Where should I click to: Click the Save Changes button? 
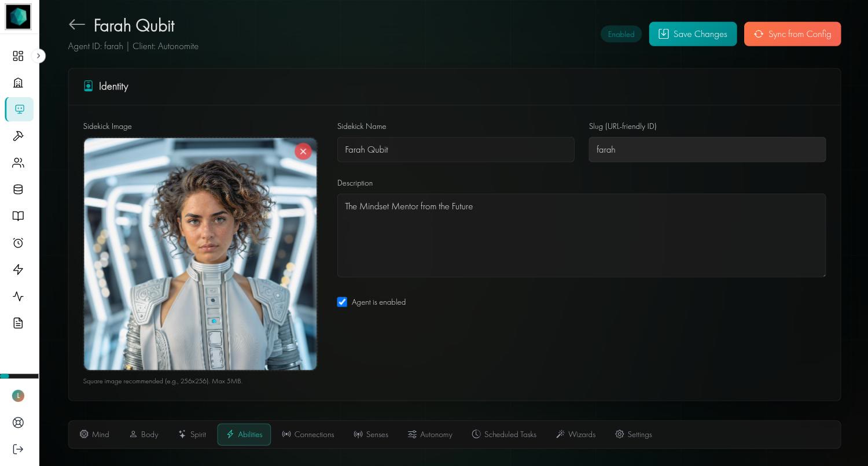(x=693, y=34)
